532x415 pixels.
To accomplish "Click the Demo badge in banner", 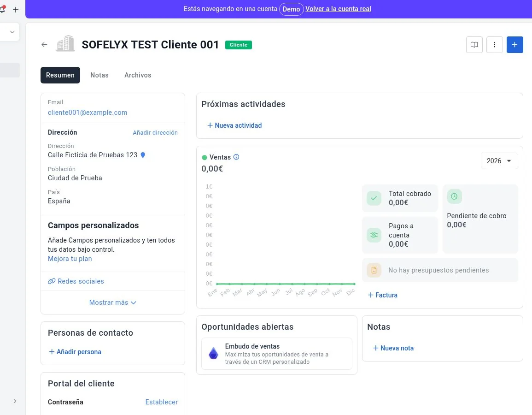I will 292,9.
